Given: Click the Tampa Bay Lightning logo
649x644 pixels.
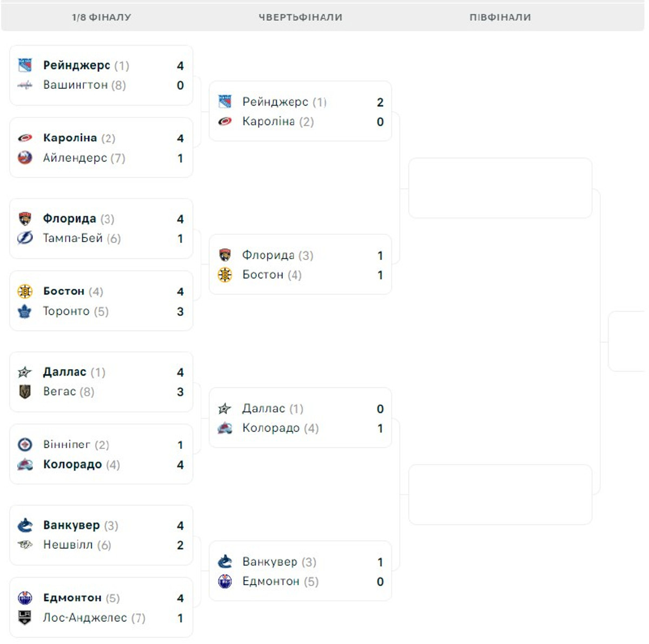Looking at the screenshot, I should click(x=25, y=238).
